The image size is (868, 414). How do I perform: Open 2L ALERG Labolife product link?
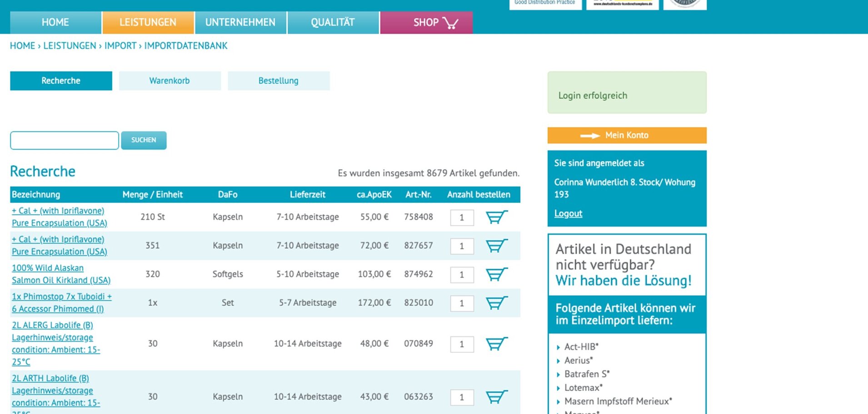pos(56,343)
